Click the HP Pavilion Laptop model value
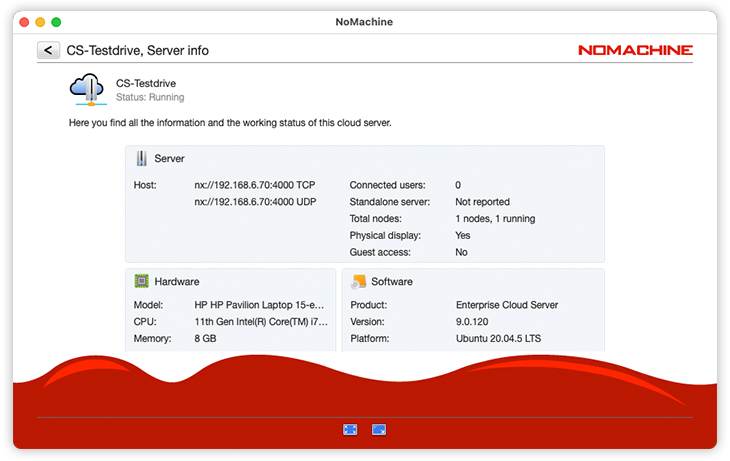The image size is (730, 461). tap(261, 305)
